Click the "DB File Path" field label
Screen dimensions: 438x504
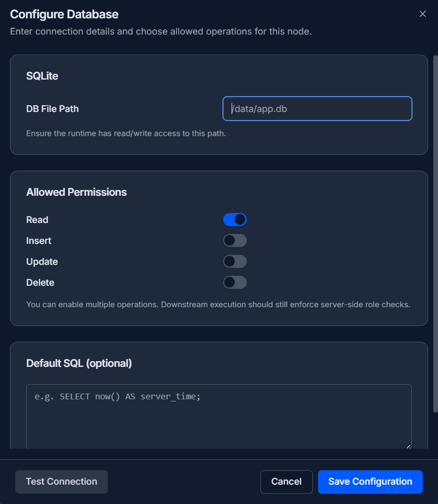coord(52,109)
